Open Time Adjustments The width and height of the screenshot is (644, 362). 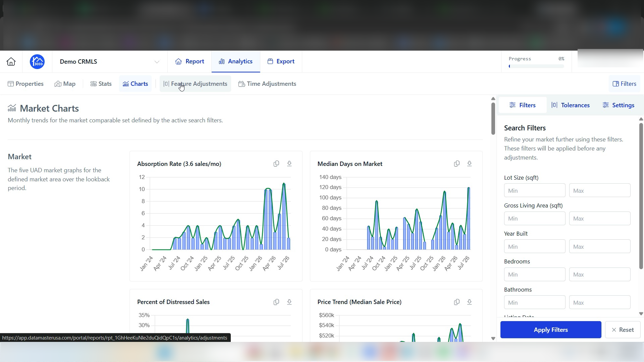267,84
